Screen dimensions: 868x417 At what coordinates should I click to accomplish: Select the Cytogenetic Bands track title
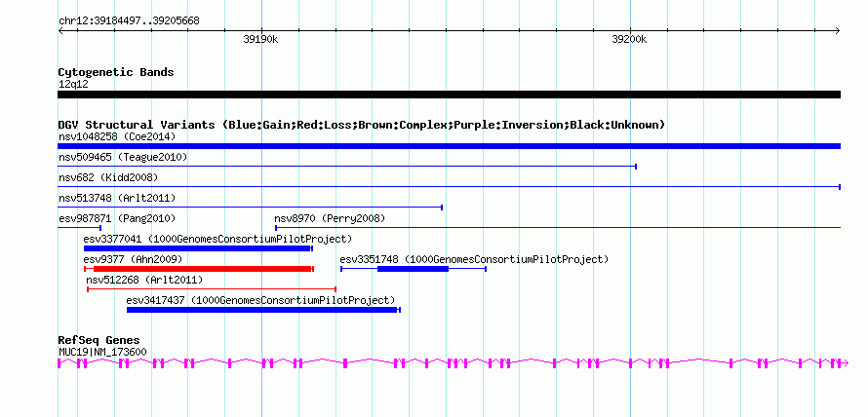point(116,72)
